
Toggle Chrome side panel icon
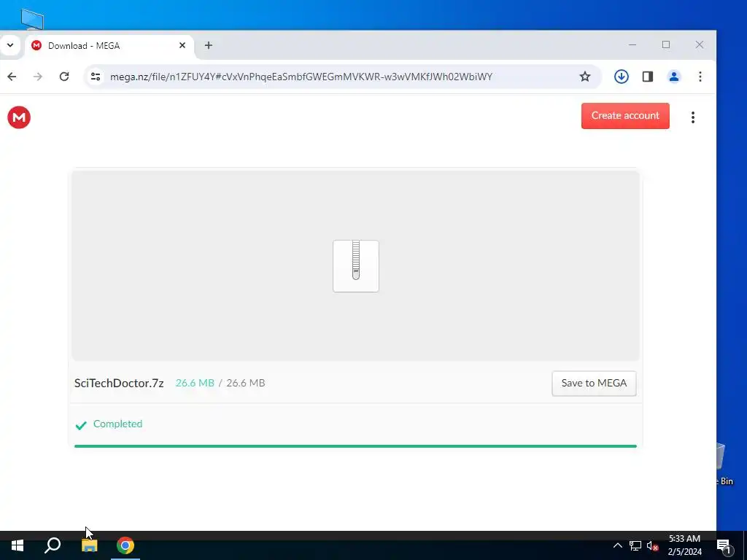[x=648, y=77]
